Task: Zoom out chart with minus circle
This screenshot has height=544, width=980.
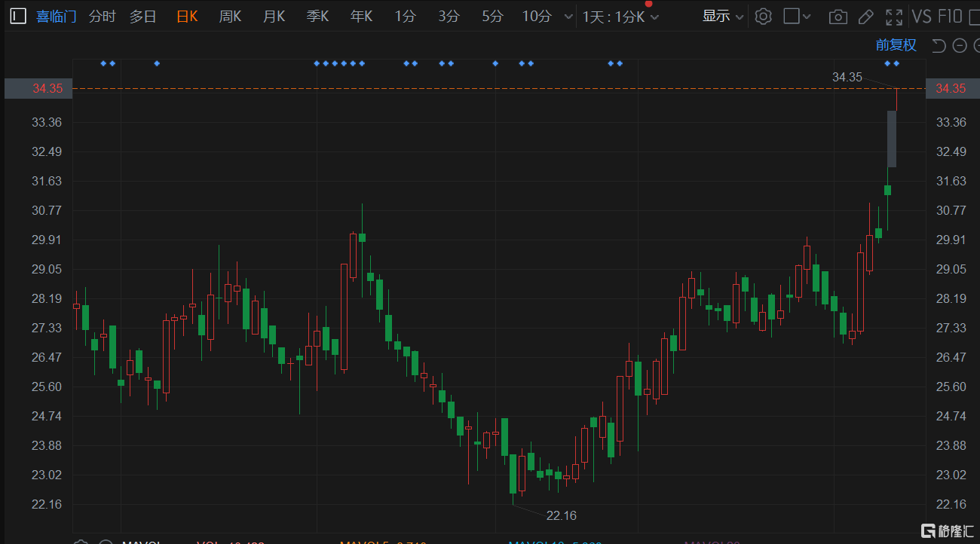Action: [x=960, y=45]
